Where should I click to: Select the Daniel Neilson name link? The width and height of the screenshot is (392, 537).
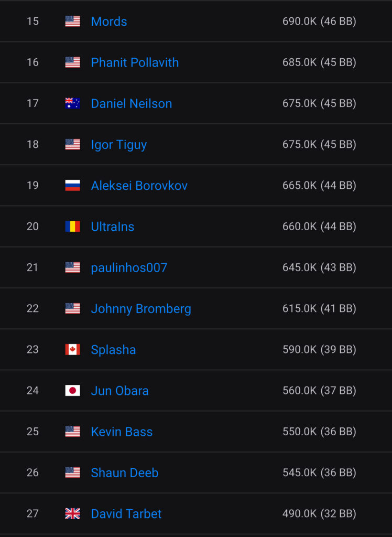tap(131, 103)
